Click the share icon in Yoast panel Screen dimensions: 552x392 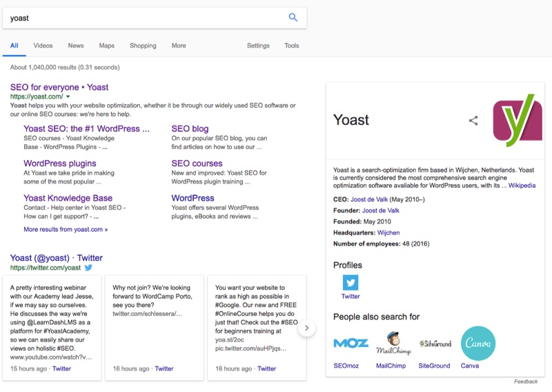pos(473,121)
